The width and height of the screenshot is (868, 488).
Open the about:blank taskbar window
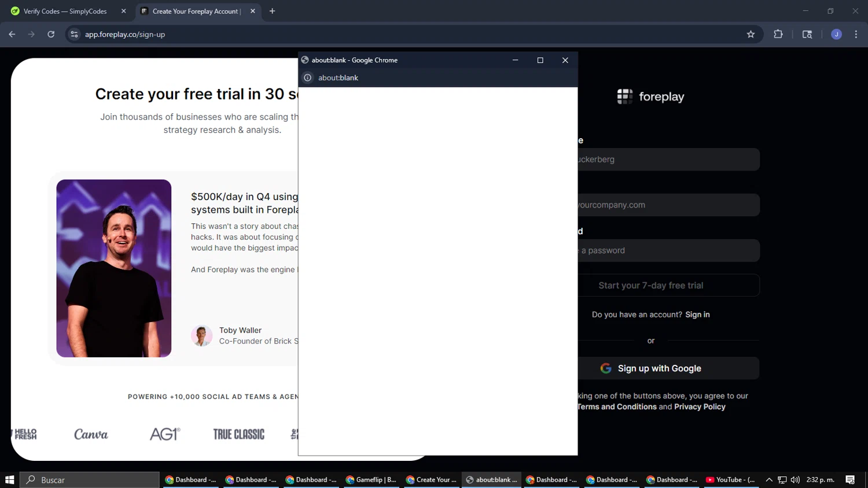pos(492,480)
